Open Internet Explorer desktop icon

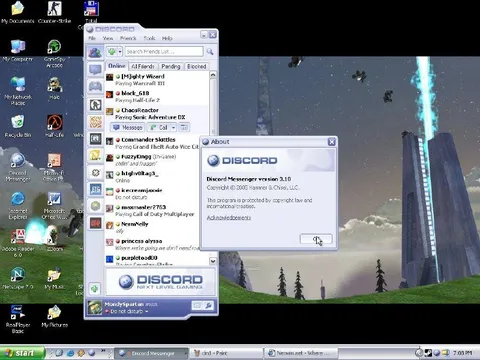click(18, 205)
